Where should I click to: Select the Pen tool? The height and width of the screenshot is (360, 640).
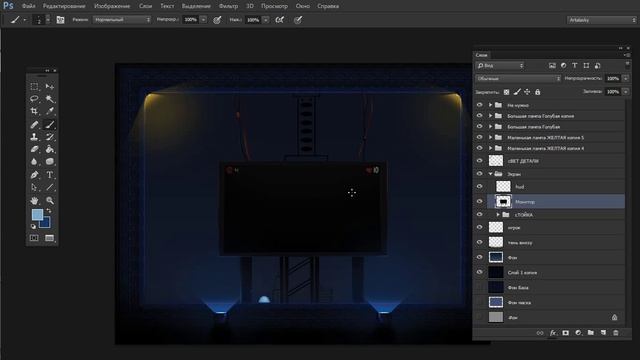(x=34, y=175)
